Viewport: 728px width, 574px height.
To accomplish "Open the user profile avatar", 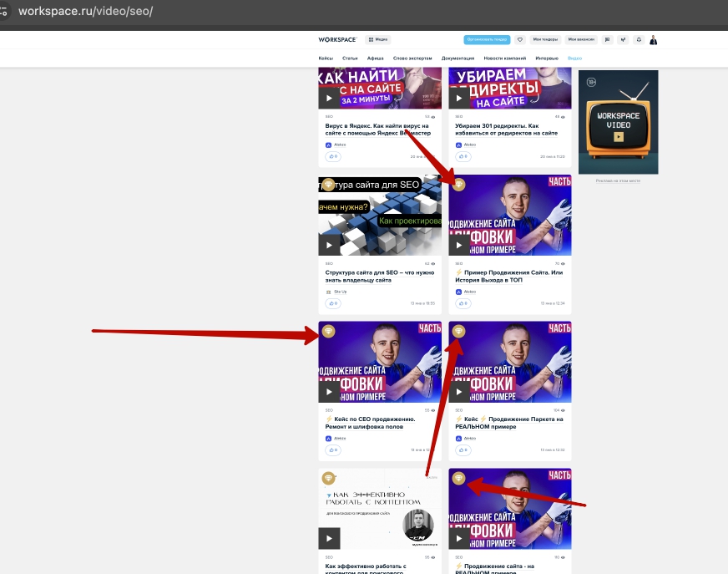I will (653, 39).
